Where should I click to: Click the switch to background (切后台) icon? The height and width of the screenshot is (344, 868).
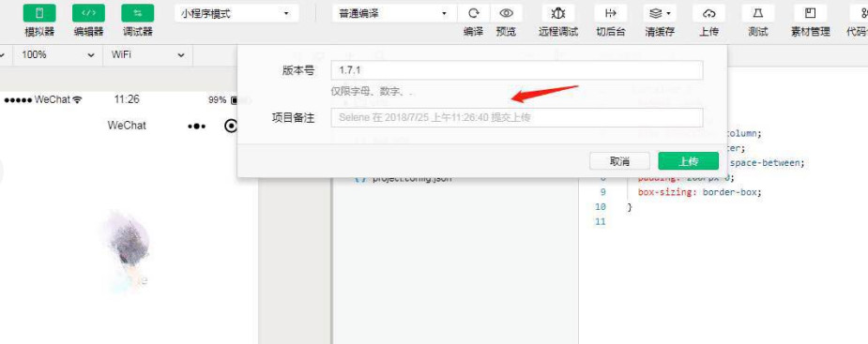point(611,13)
